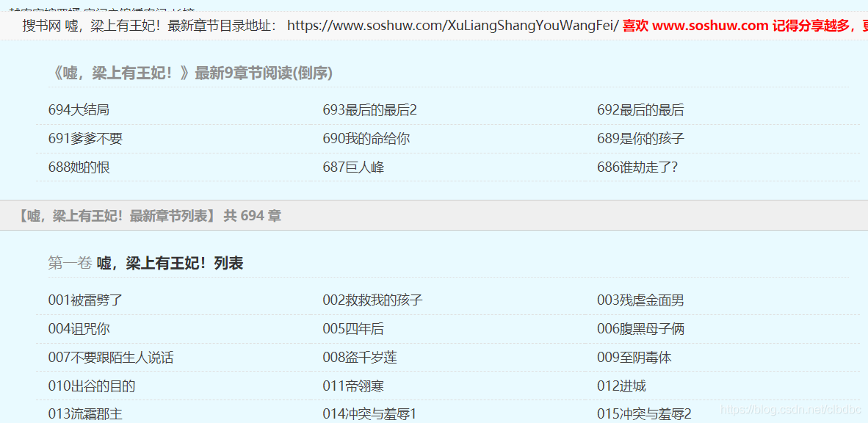This screenshot has height=423, width=868.
Task: Open chapter 006腹黑母子俩
Action: coord(640,329)
